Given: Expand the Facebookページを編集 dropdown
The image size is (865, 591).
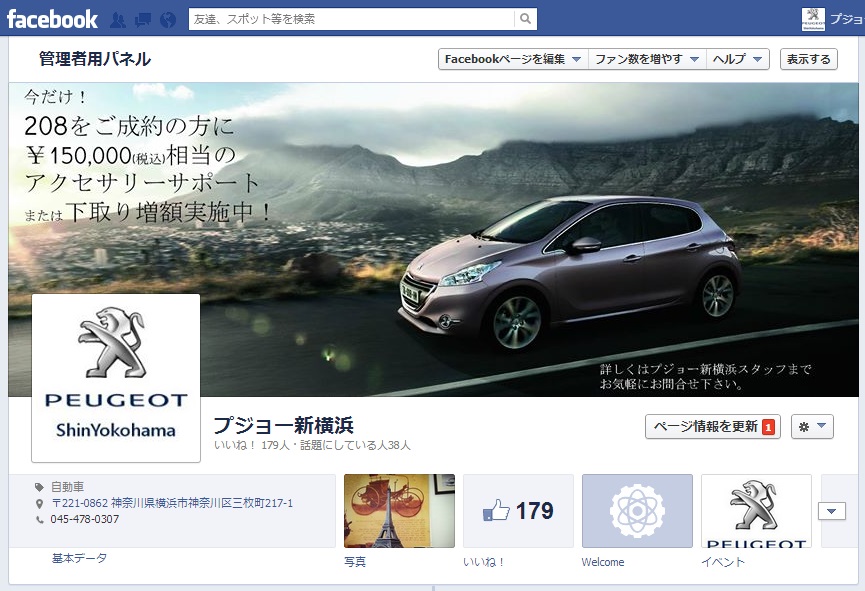Looking at the screenshot, I should [513, 60].
